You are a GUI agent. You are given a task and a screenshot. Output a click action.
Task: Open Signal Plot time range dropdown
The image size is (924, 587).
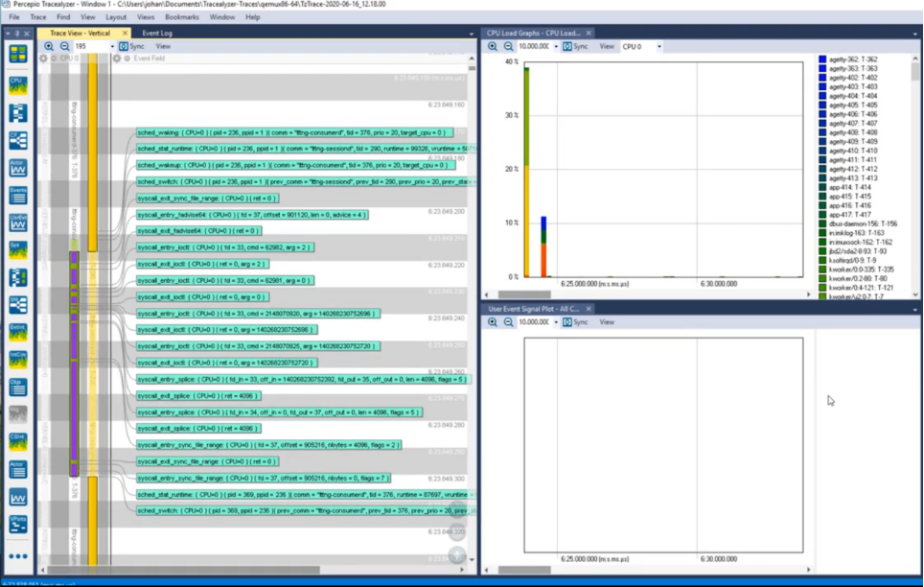tap(556, 322)
